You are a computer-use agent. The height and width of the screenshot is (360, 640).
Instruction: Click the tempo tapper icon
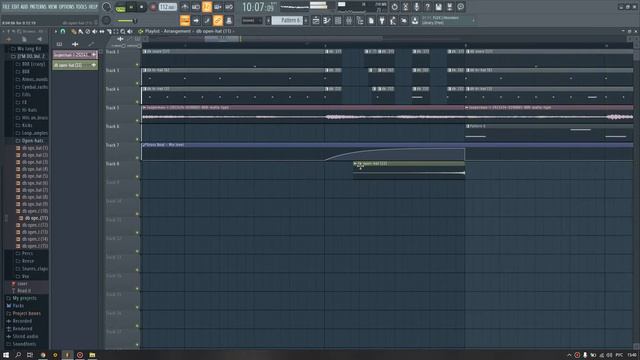[x=393, y=20]
